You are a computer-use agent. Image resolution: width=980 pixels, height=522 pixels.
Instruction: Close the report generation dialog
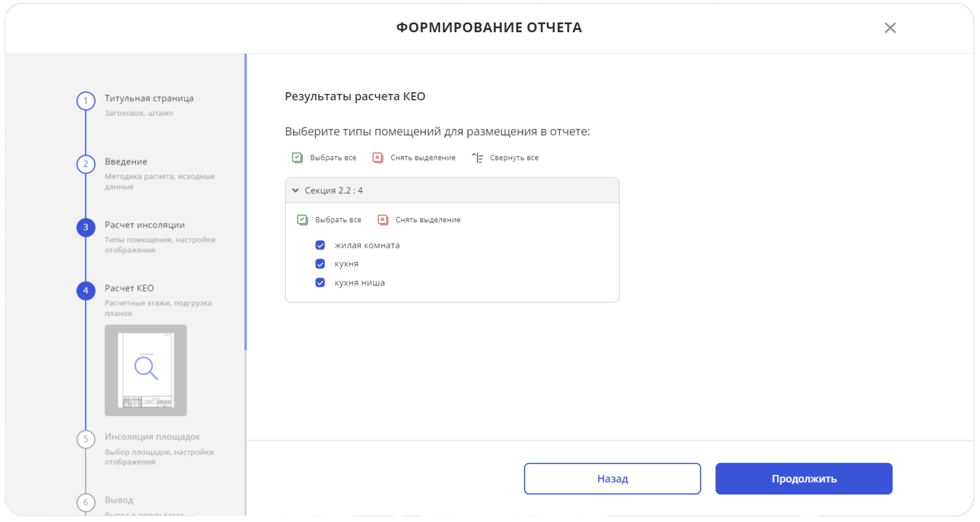pos(890,28)
